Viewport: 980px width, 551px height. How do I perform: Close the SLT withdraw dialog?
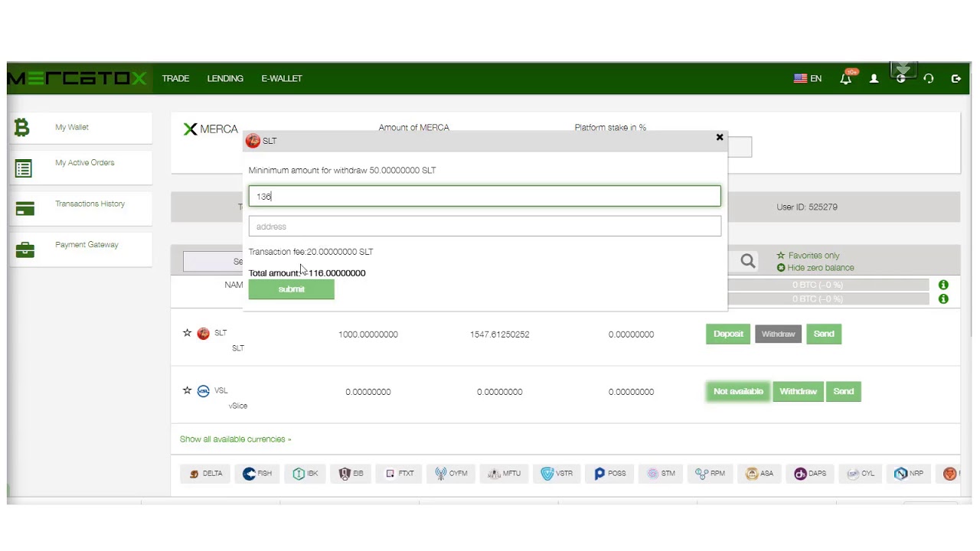pos(720,137)
